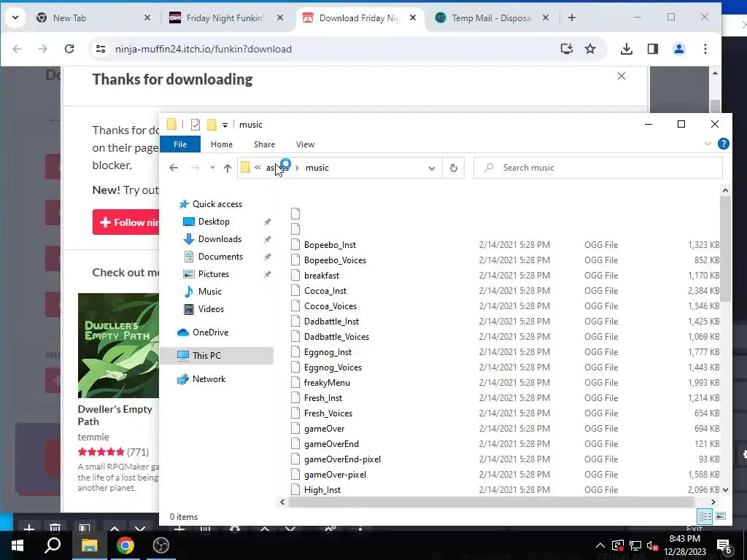The image size is (747, 560).
Task: Go back in Chrome browser
Action: 18,49
